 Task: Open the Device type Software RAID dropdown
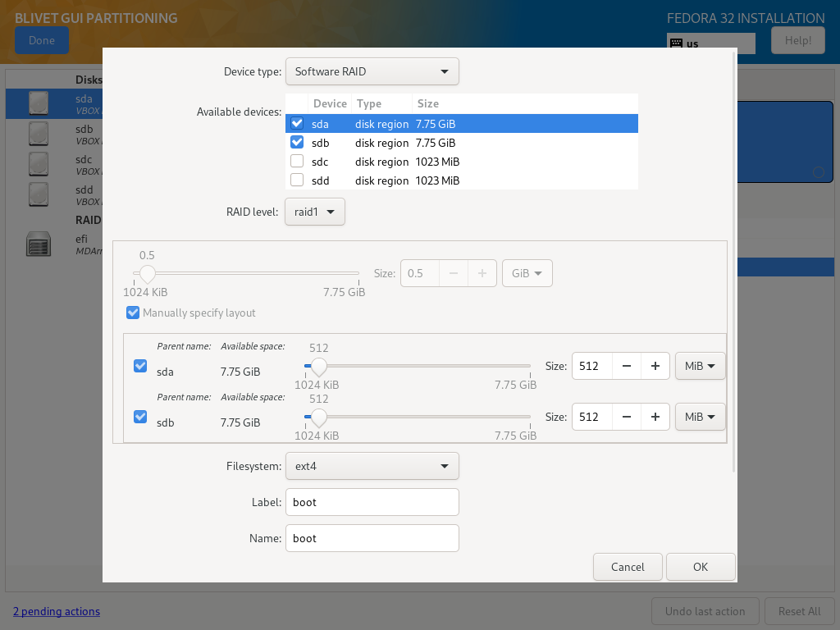pos(372,71)
